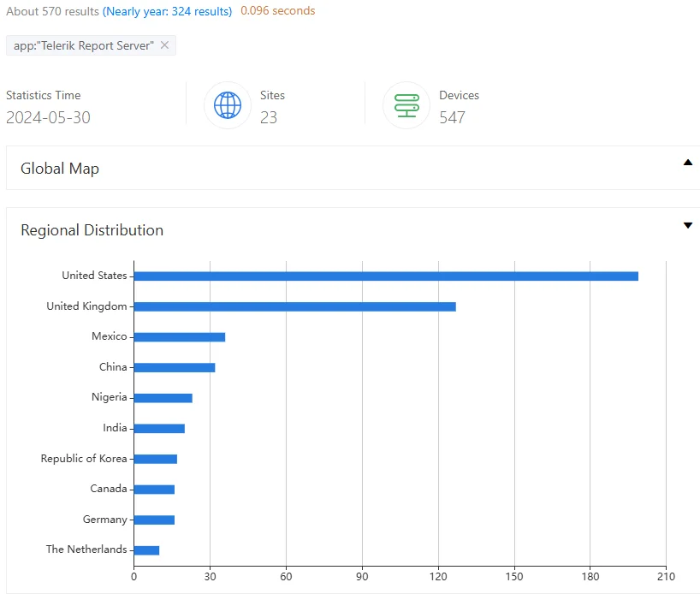
Task: Click the Canada axis label
Action: click(x=109, y=489)
